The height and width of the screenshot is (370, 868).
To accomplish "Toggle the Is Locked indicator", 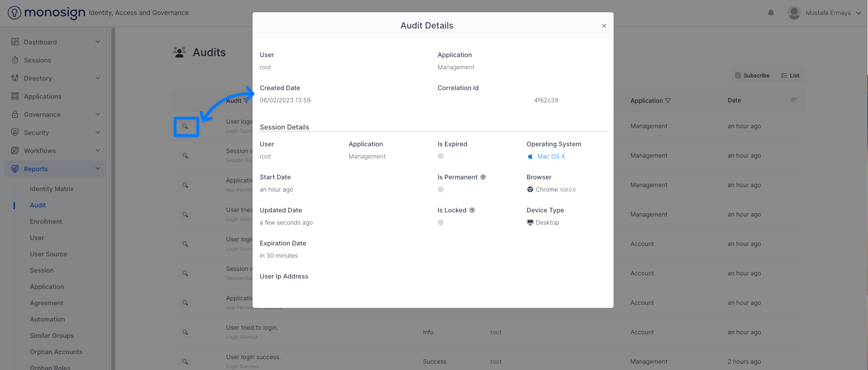I will coord(440,222).
